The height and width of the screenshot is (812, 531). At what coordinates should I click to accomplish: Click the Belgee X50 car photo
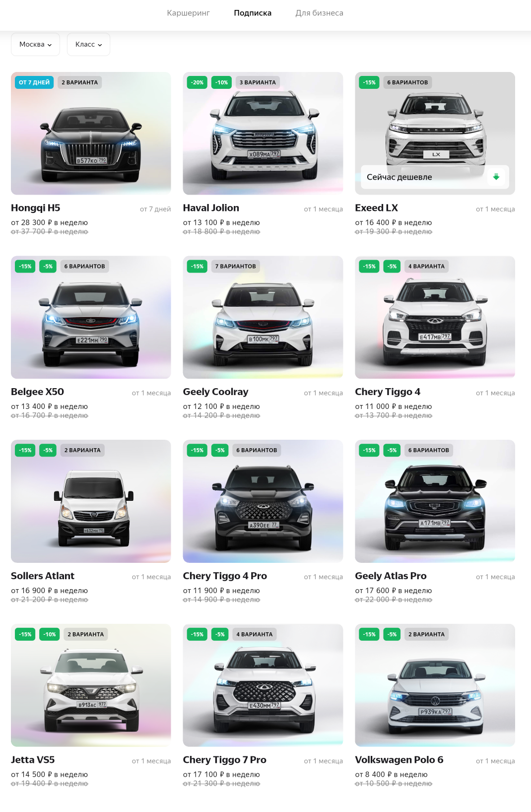(91, 318)
